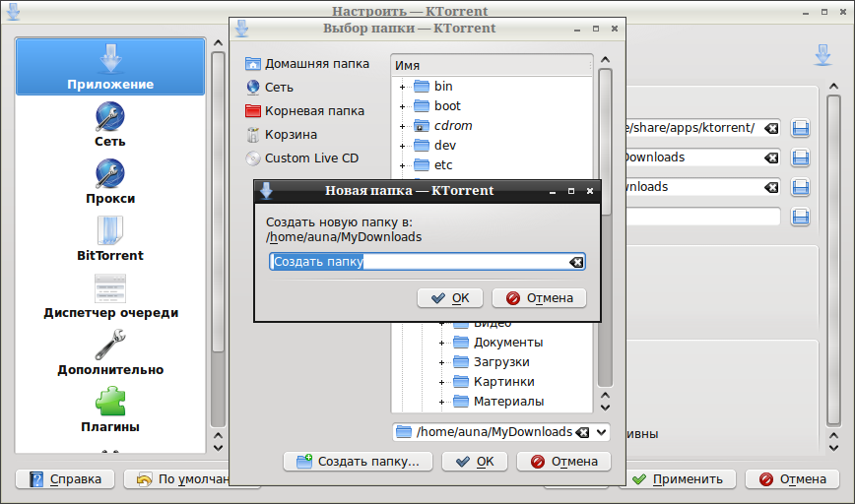Screen dimensions: 855x504
Task: Click Отмена in Выбор папки dialog
Action: tap(563, 462)
